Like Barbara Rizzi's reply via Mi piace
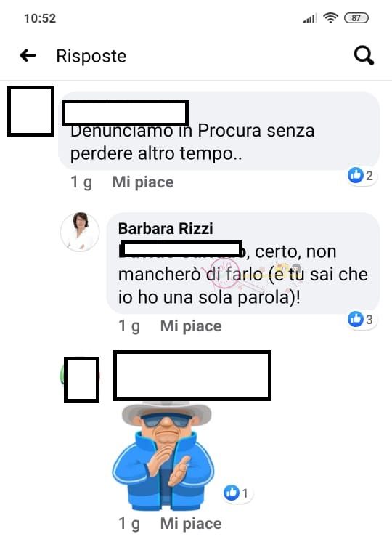 [191, 326]
